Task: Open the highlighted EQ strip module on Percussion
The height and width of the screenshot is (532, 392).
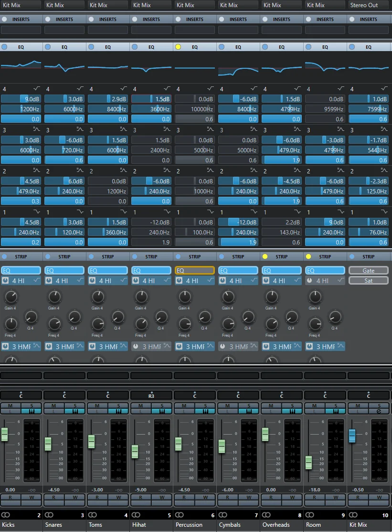Action: [195, 270]
